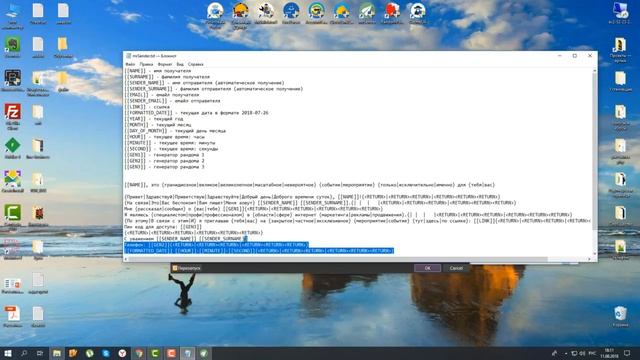The height and width of the screenshot is (360, 640).
Task: Click the line '[[MONTH]] - текущий месяц'
Action: pyautogui.click(x=158, y=125)
